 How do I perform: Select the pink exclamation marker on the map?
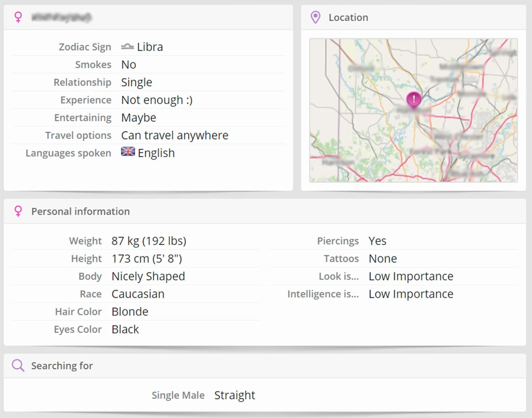pyautogui.click(x=414, y=99)
